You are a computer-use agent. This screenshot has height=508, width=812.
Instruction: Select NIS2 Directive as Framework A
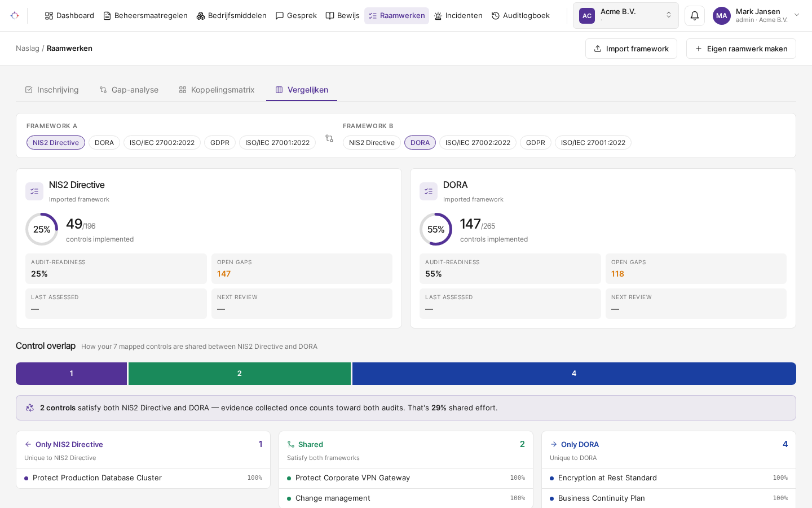(56, 143)
